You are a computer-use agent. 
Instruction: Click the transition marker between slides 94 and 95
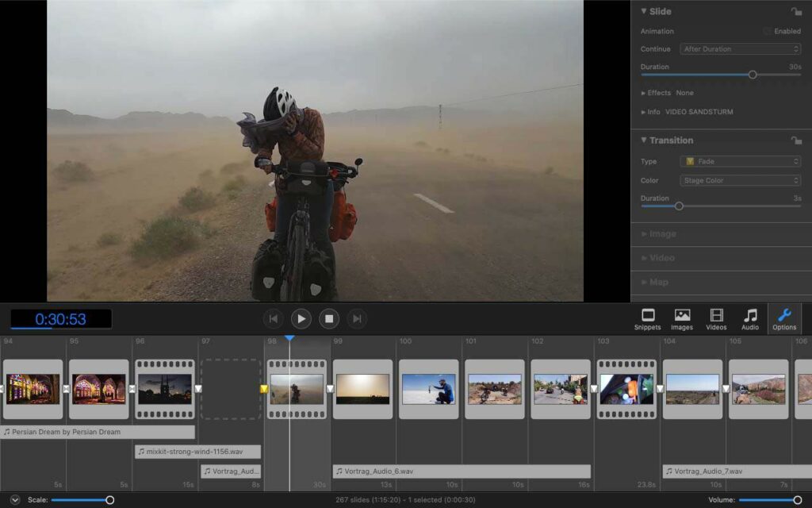66,389
